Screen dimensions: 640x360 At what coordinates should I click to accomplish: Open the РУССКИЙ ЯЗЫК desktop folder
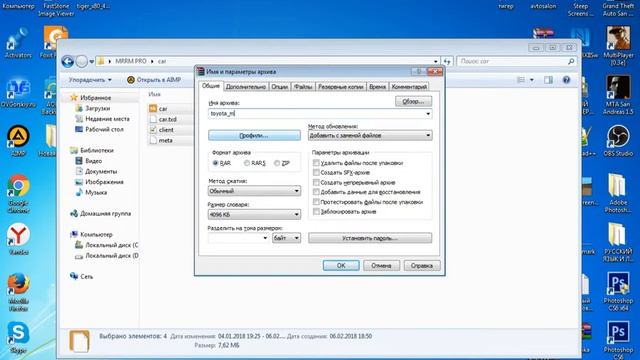pos(618,242)
